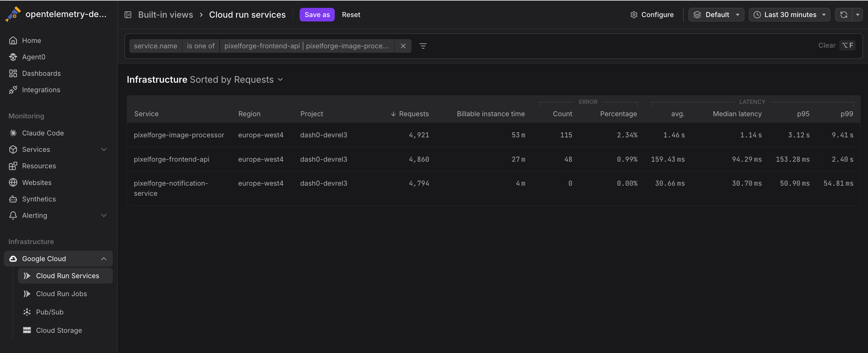The image size is (868, 353).
Task: Click the Dashboards grid icon
Action: tap(13, 73)
